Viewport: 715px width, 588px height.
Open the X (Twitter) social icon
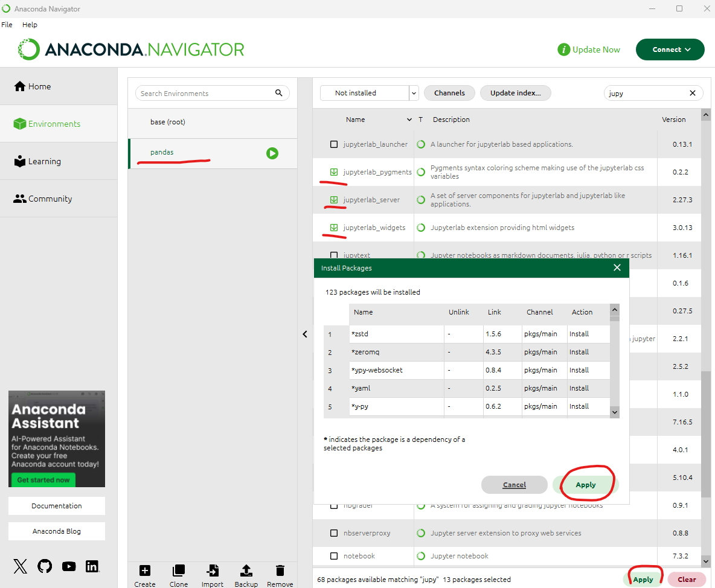tap(20, 566)
